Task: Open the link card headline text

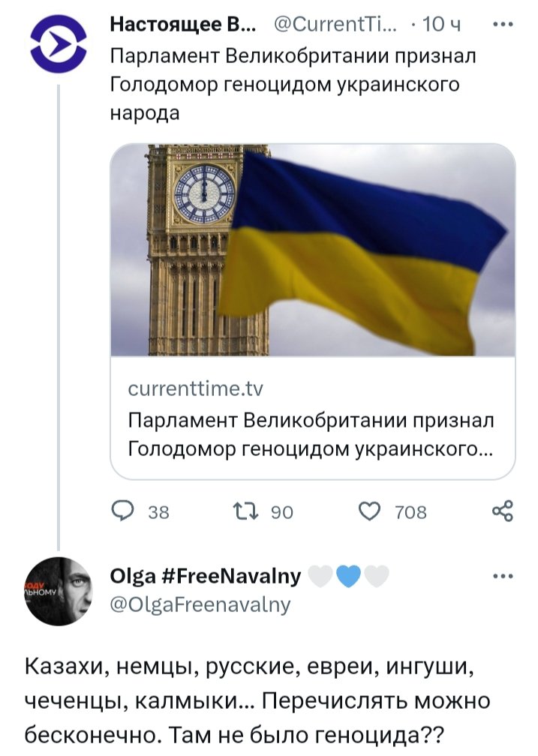Action: [311, 434]
